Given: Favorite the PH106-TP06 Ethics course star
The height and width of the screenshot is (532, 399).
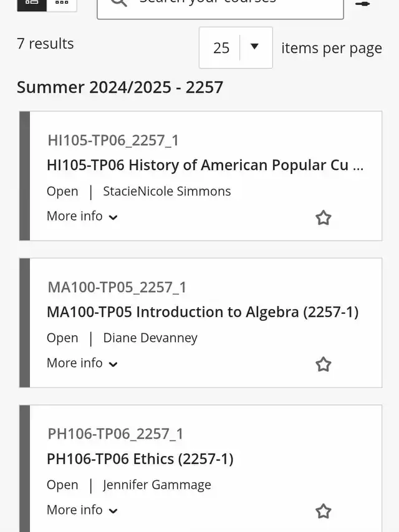Looking at the screenshot, I should click(324, 511).
